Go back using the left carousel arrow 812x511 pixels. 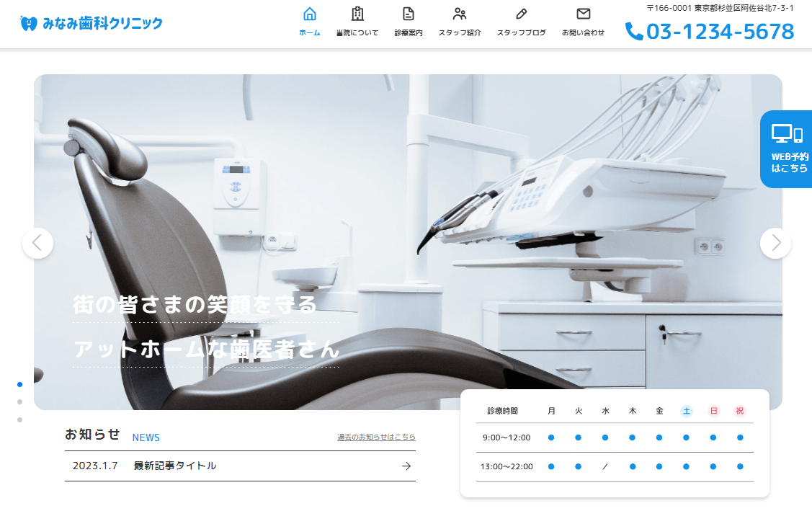point(37,243)
